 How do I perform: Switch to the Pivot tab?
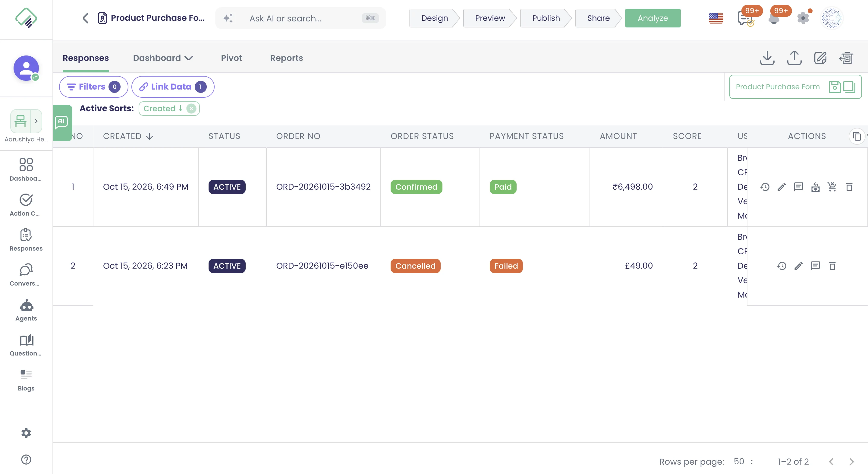pos(231,58)
